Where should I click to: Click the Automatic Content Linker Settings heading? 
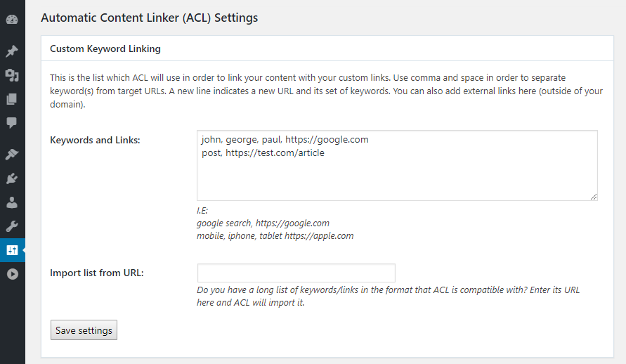click(x=150, y=18)
